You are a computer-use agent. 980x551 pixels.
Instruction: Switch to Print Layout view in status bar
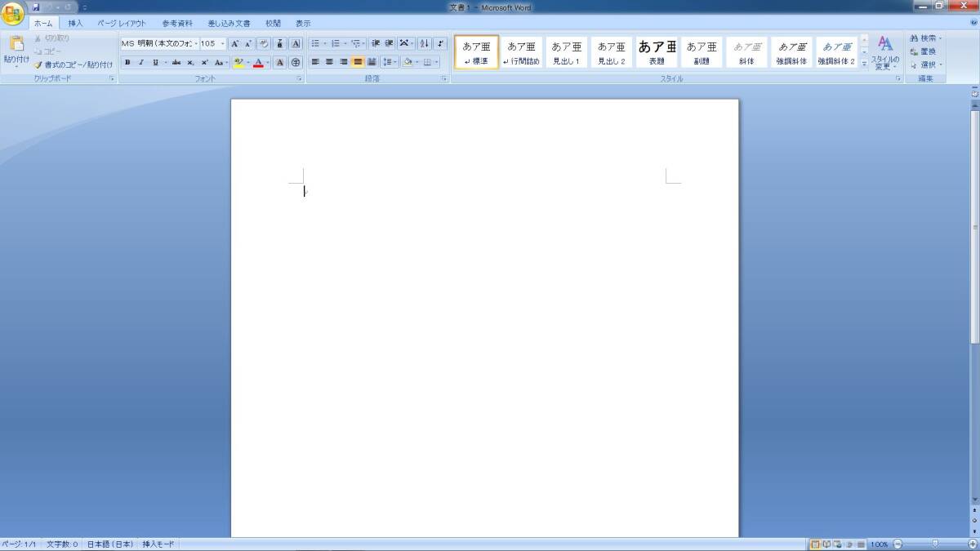pos(815,544)
